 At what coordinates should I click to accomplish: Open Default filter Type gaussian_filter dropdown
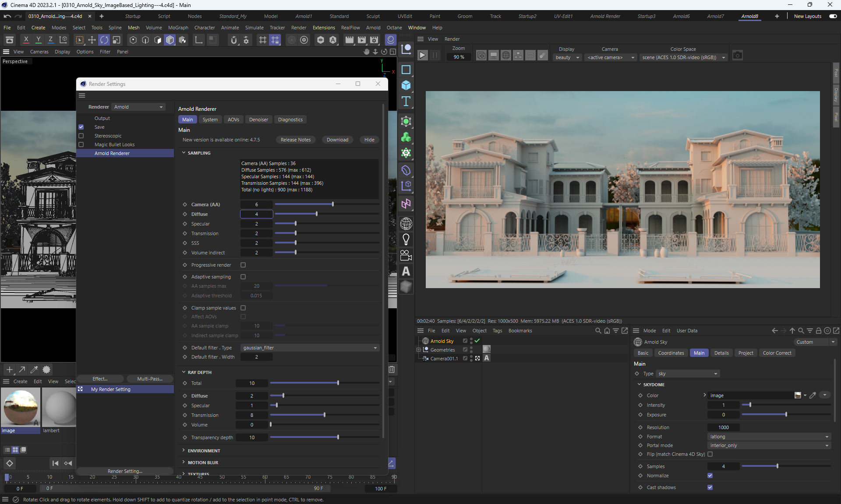(x=310, y=348)
